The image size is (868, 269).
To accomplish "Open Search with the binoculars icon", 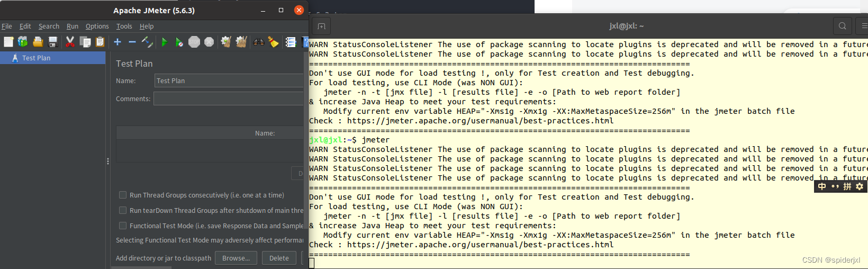I will (259, 42).
